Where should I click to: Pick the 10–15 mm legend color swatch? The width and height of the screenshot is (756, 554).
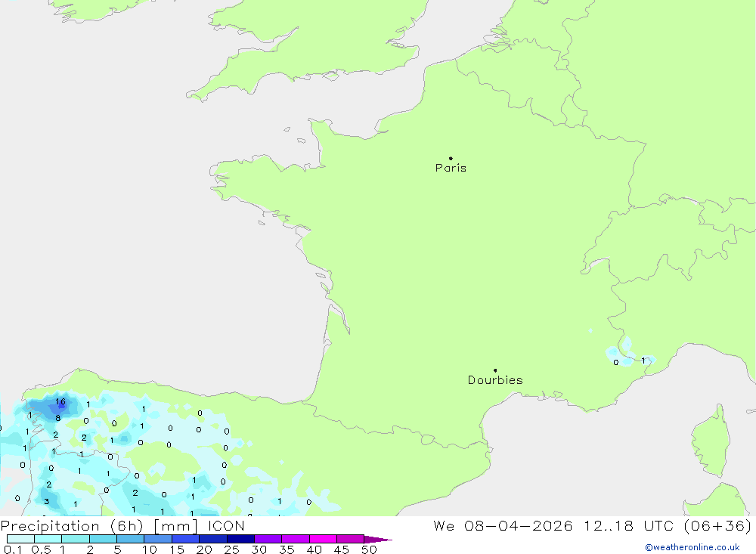[x=158, y=539]
